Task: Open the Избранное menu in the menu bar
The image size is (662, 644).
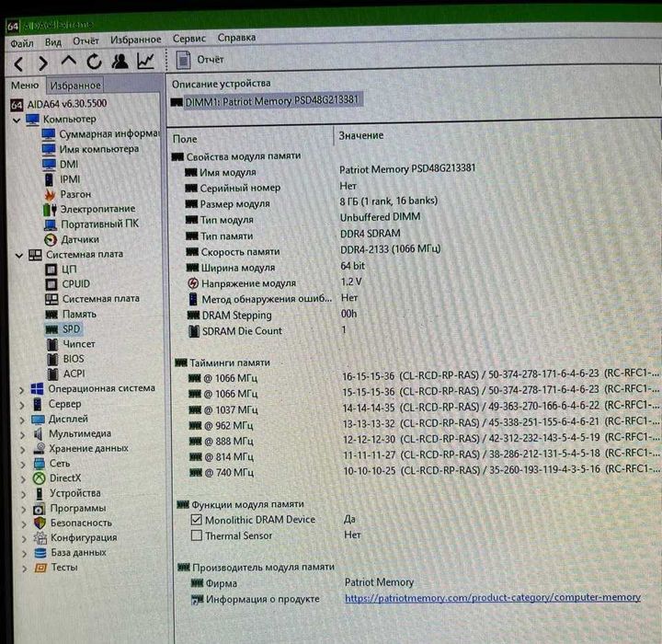Action: tap(135, 40)
